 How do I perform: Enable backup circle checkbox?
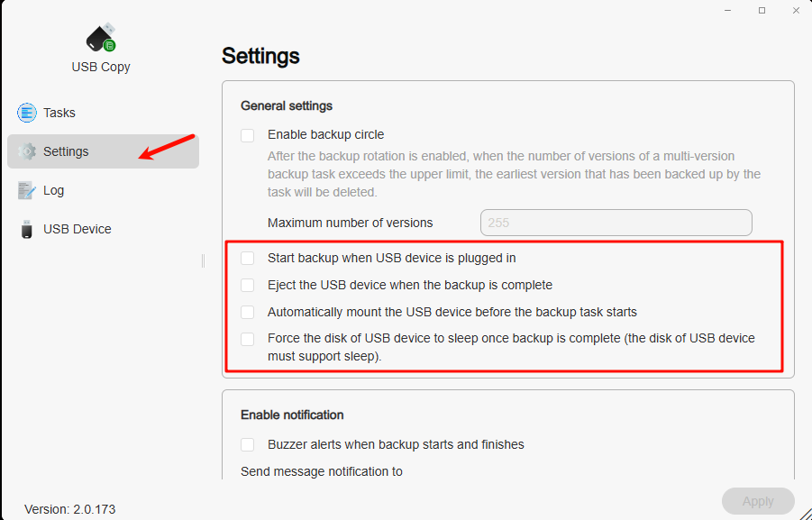248,135
